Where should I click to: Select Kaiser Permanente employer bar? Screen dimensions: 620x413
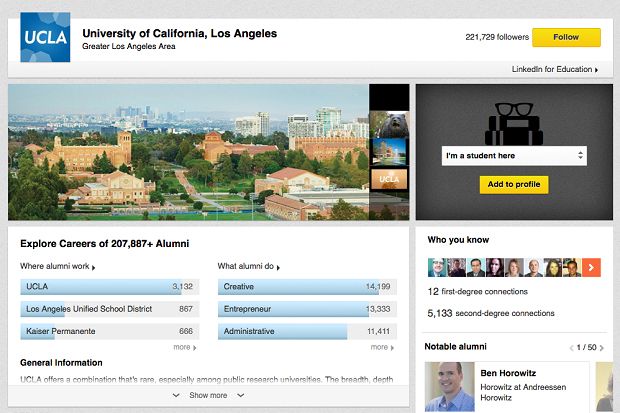pyautogui.click(x=110, y=332)
